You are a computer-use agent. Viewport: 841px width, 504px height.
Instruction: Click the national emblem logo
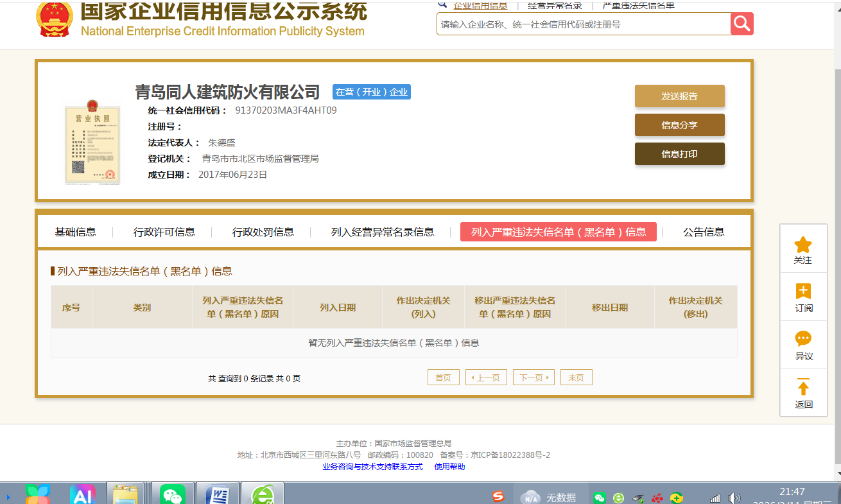coord(55,18)
